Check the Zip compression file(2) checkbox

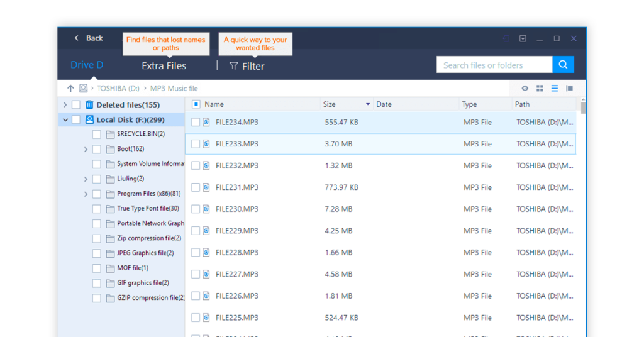[96, 238]
